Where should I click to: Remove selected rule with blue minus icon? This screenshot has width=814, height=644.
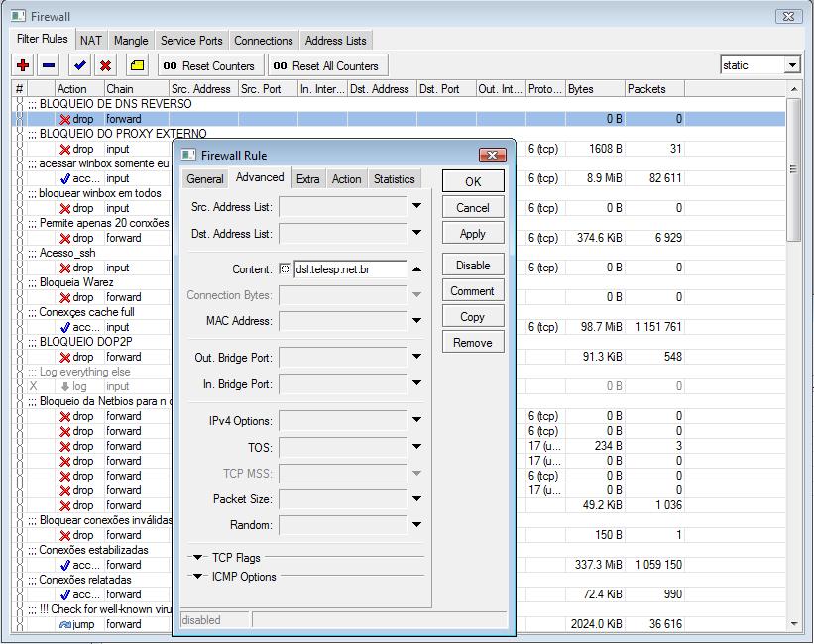coord(49,65)
